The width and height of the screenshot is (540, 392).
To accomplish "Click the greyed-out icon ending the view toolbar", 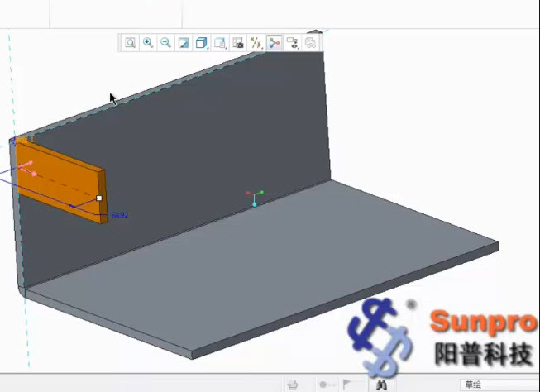I will (x=311, y=43).
